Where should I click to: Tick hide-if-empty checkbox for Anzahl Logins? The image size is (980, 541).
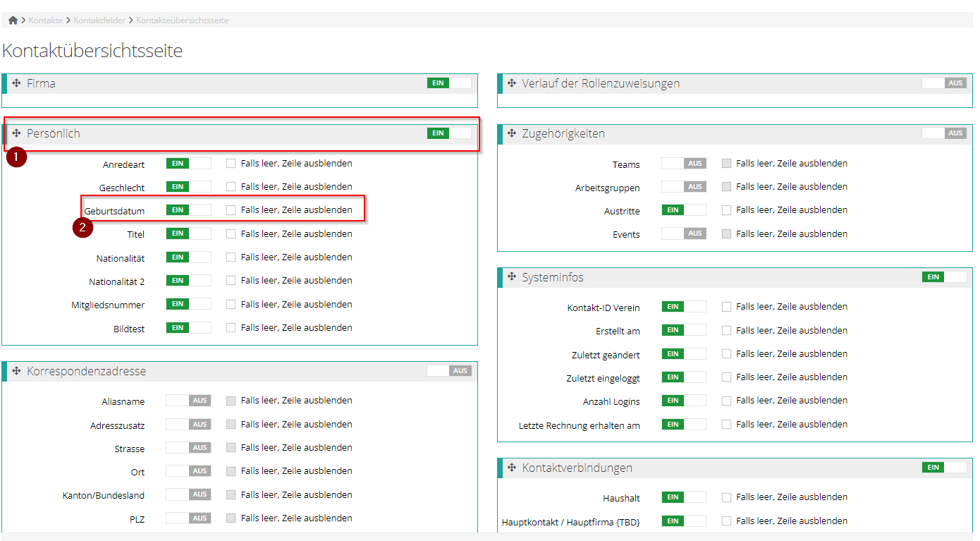726,401
